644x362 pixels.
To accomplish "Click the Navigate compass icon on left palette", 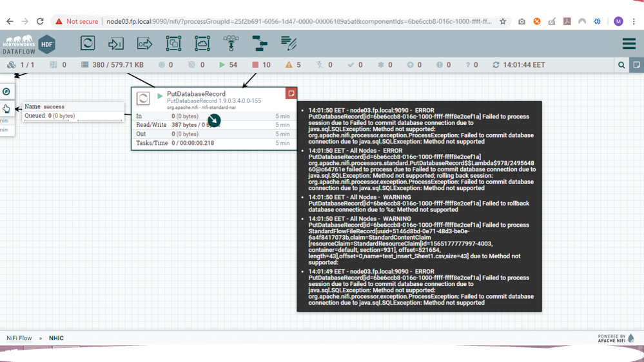I will (6, 91).
